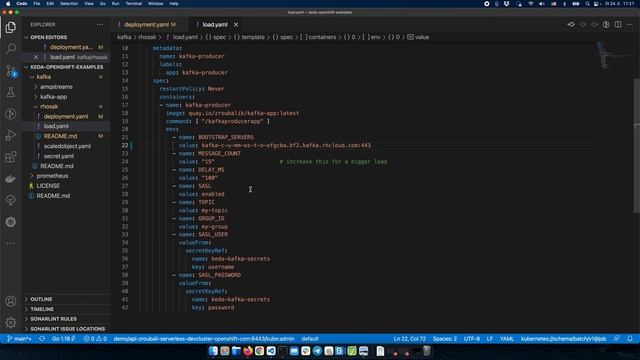Open the Docker whale view
Viewport: 640px width, 360px height.
coord(11,178)
